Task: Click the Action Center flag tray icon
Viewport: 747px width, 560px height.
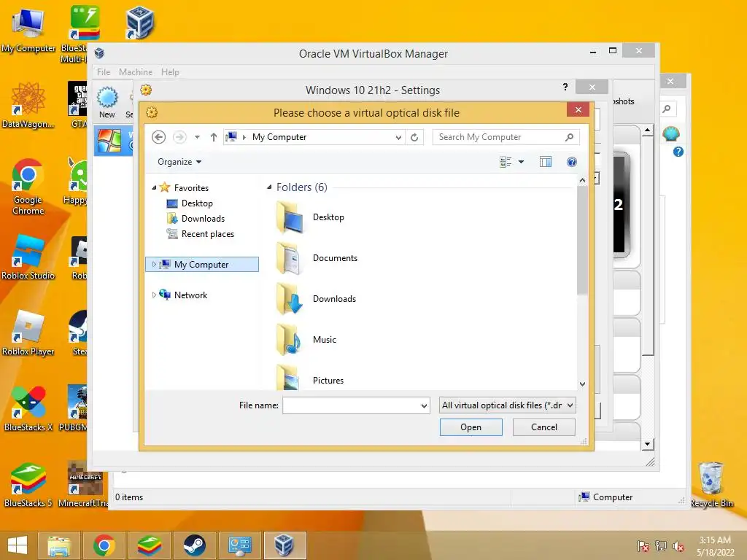Action: [x=643, y=546]
